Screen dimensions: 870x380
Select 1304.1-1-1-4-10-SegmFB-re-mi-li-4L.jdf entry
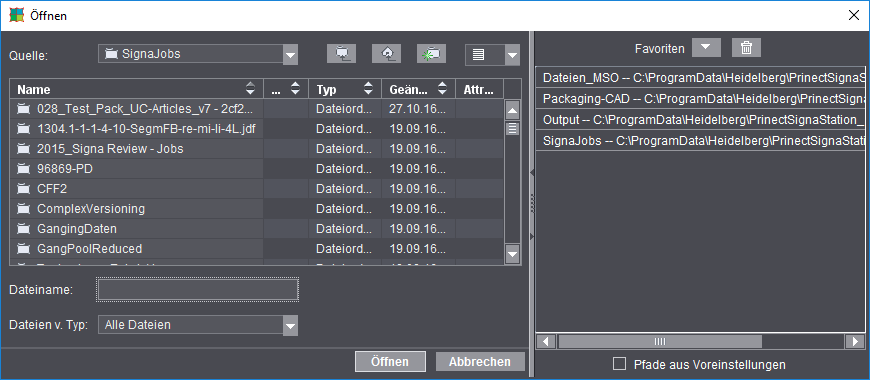pos(136,129)
